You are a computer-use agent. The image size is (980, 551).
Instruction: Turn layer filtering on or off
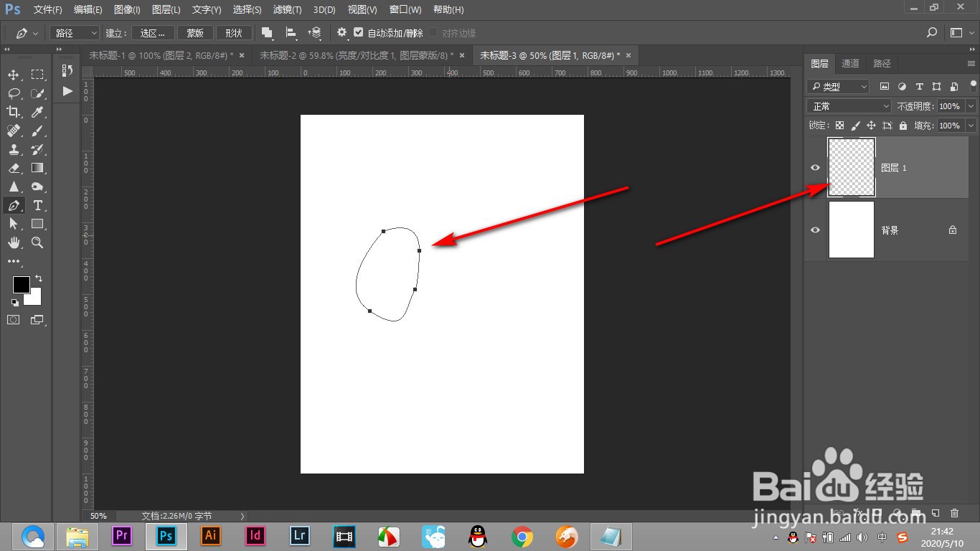[x=972, y=86]
